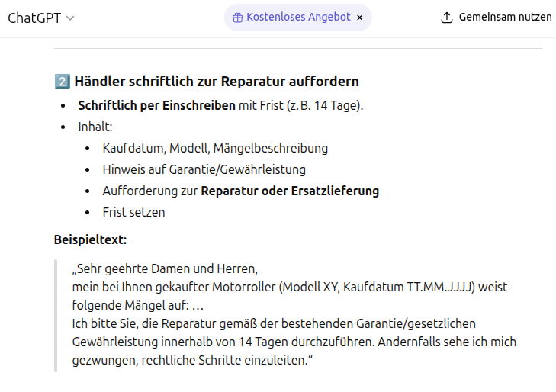The width and height of the screenshot is (556, 392).
Task: Click bold Reparatur oder Ersatzlieferung text
Action: click(x=289, y=191)
